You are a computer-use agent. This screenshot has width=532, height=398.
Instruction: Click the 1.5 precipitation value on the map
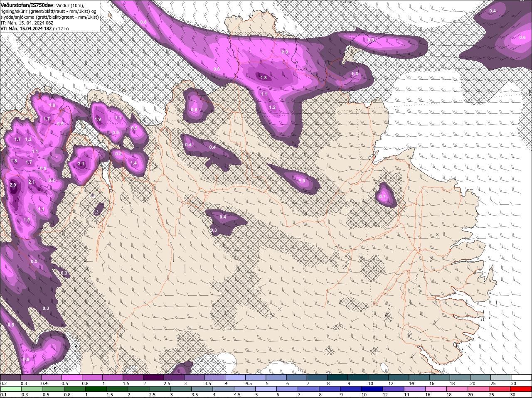[x=27, y=220]
